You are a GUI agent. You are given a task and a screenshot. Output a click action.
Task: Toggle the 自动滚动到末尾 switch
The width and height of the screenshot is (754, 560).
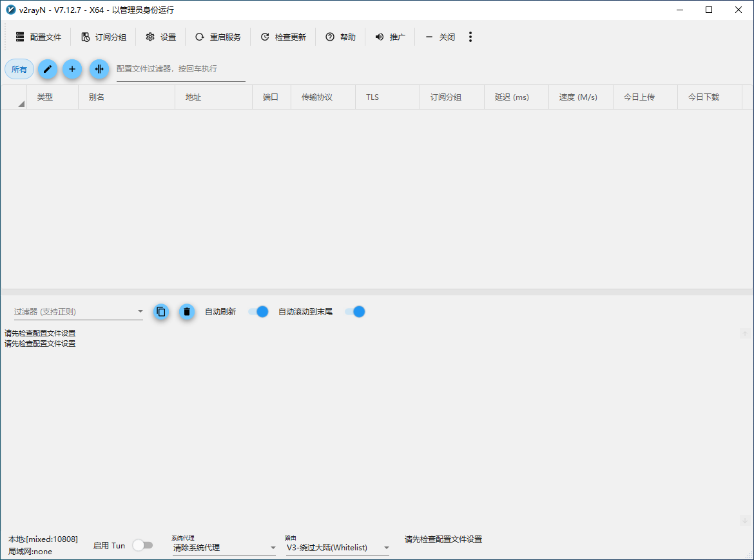(x=355, y=312)
